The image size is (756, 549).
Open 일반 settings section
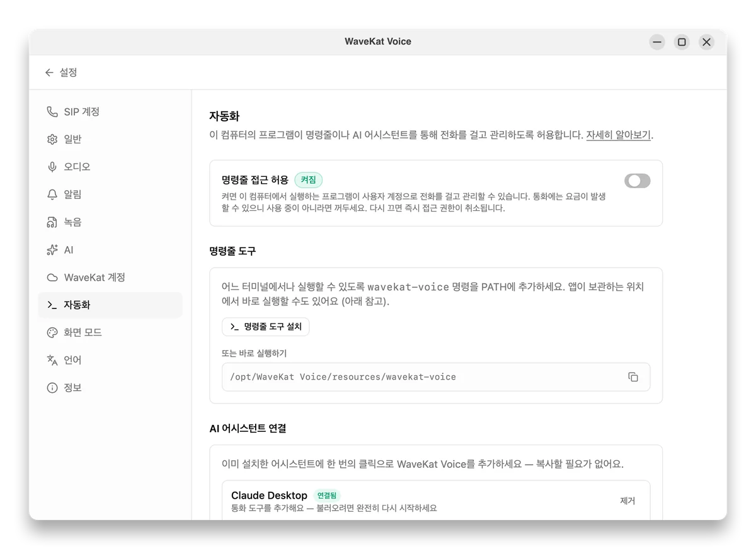coord(110,139)
